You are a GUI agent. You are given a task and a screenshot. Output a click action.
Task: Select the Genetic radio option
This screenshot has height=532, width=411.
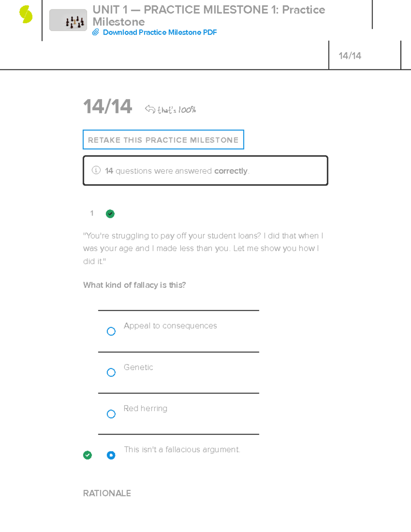[111, 372]
